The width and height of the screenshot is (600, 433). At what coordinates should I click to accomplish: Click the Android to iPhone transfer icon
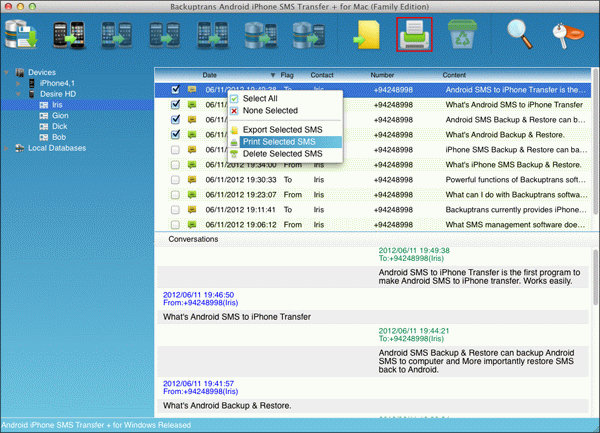(x=68, y=35)
